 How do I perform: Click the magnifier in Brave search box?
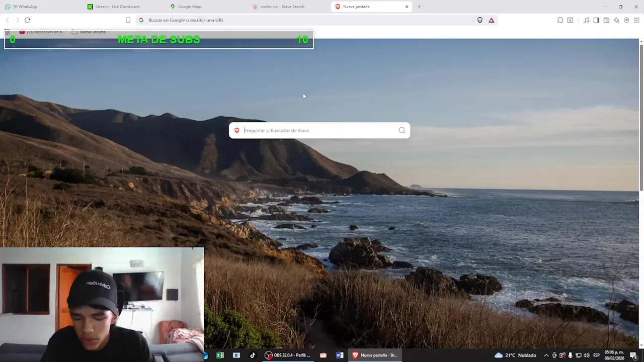[402, 130]
